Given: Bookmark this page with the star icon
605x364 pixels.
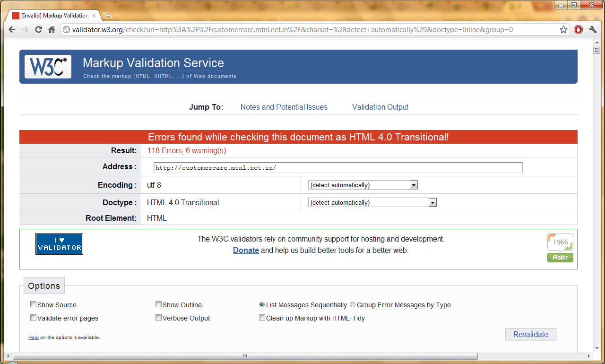Looking at the screenshot, I should 563,30.
